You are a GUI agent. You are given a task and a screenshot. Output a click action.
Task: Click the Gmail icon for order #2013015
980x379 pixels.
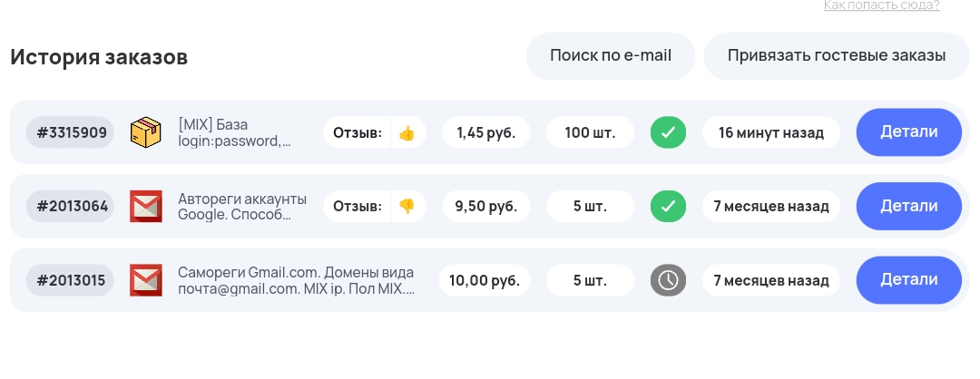click(x=145, y=280)
